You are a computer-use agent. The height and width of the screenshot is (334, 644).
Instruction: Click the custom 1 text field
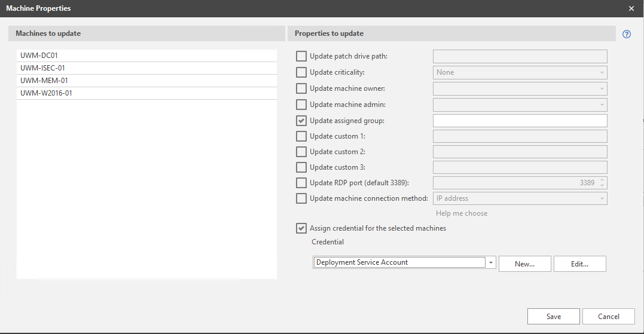[x=520, y=136]
